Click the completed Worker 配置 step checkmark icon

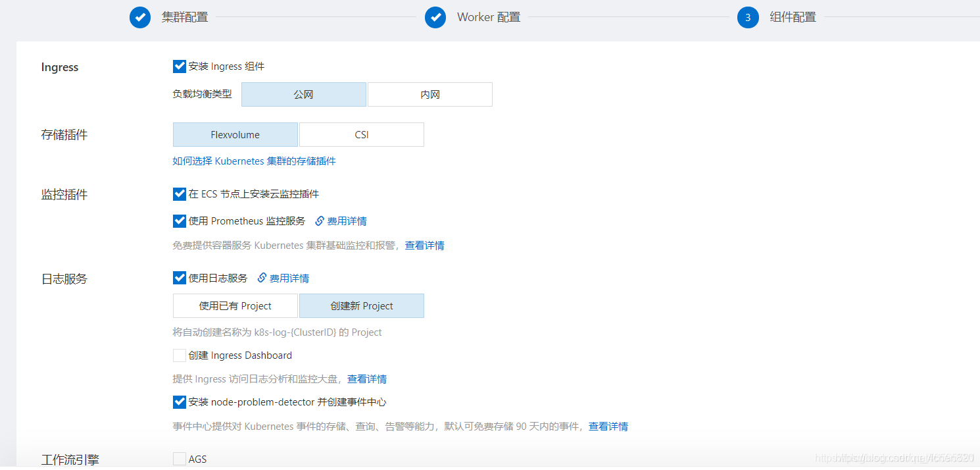(x=435, y=17)
